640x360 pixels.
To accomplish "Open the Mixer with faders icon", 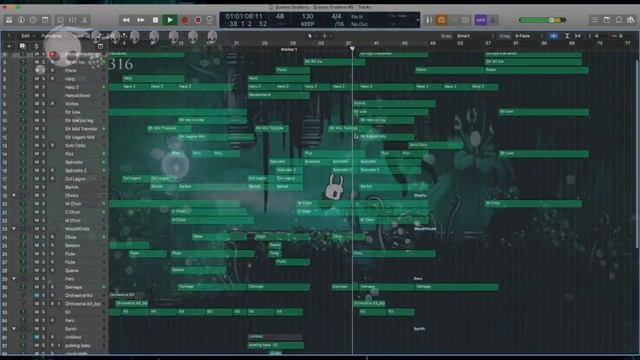I will point(73,20).
